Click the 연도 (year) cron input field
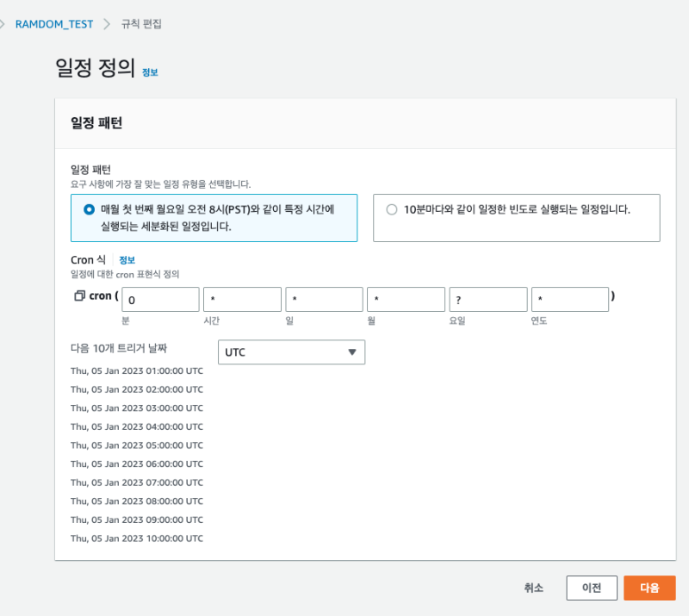The height and width of the screenshot is (616, 689). pyautogui.click(x=570, y=299)
